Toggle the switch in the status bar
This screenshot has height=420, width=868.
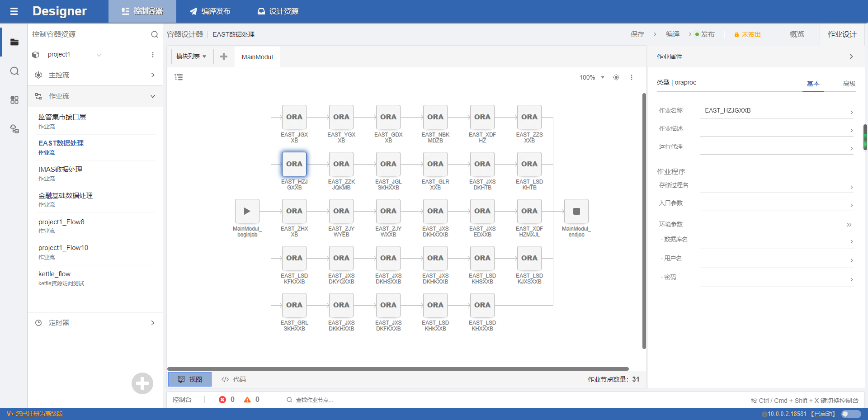(851, 414)
